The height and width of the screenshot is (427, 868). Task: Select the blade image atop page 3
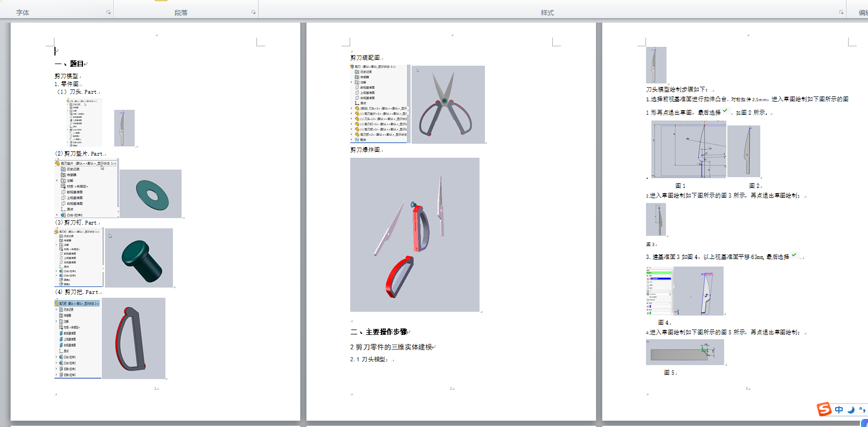tap(656, 65)
